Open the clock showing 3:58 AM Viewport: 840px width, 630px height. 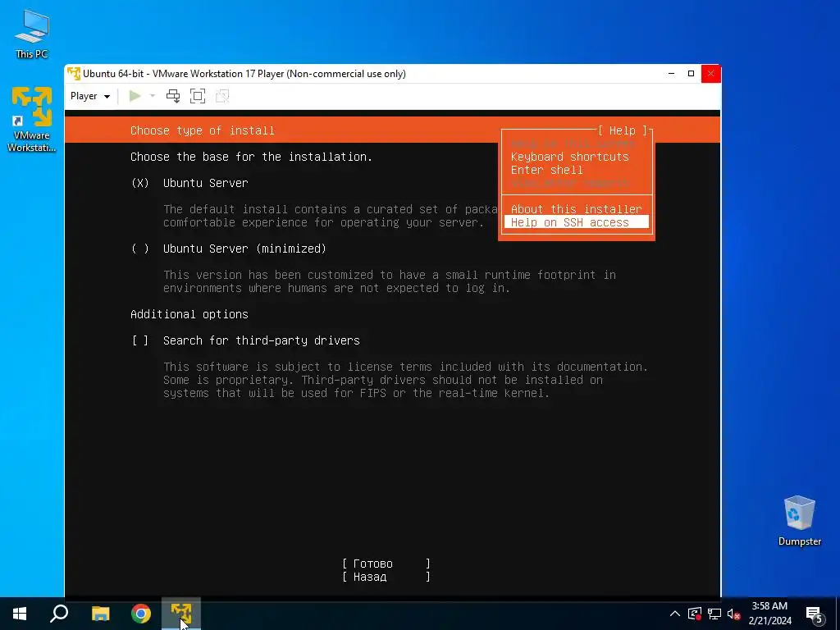click(769, 614)
